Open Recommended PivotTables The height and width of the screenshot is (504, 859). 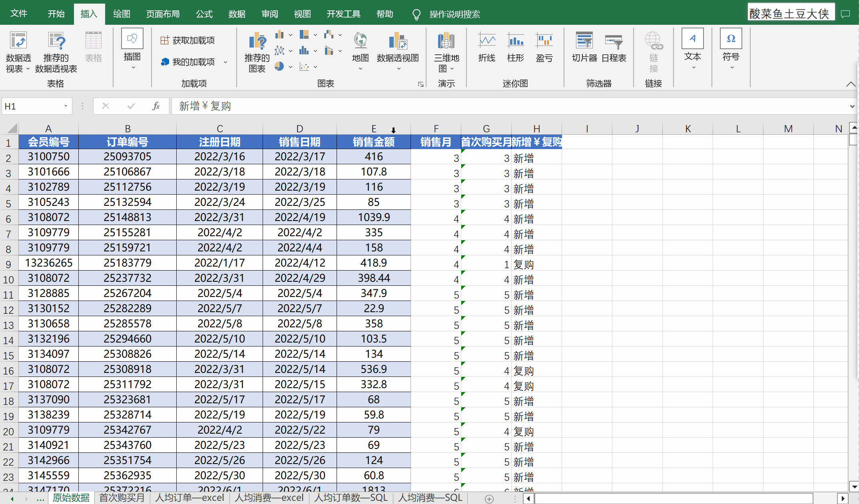click(x=56, y=42)
